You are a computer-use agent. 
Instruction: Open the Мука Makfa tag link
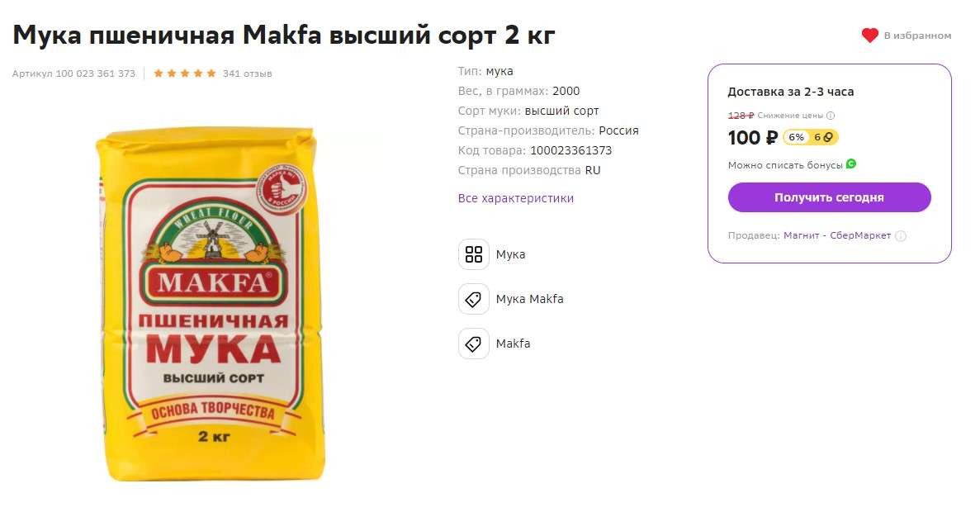(x=529, y=299)
